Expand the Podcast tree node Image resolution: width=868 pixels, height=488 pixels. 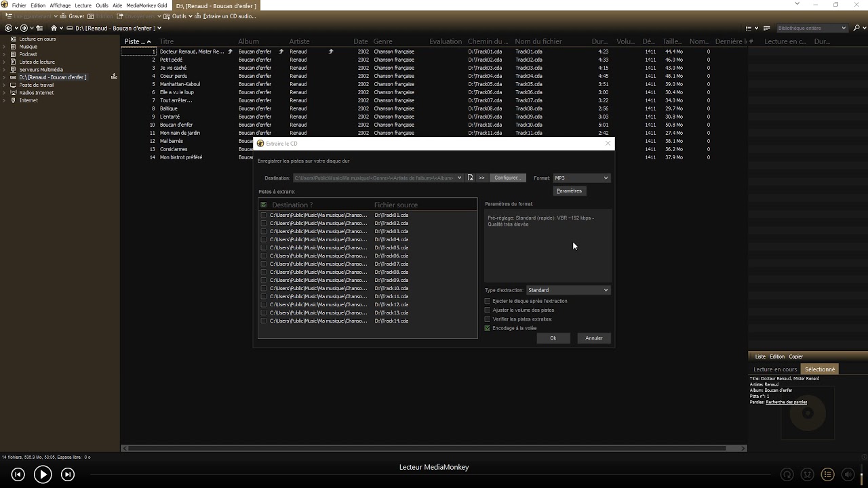[4, 54]
